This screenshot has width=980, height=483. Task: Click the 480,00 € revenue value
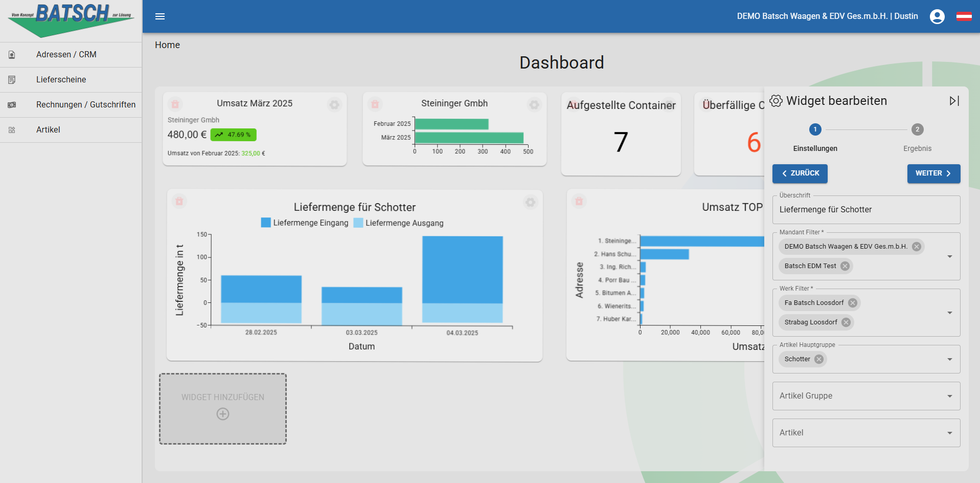tap(187, 135)
